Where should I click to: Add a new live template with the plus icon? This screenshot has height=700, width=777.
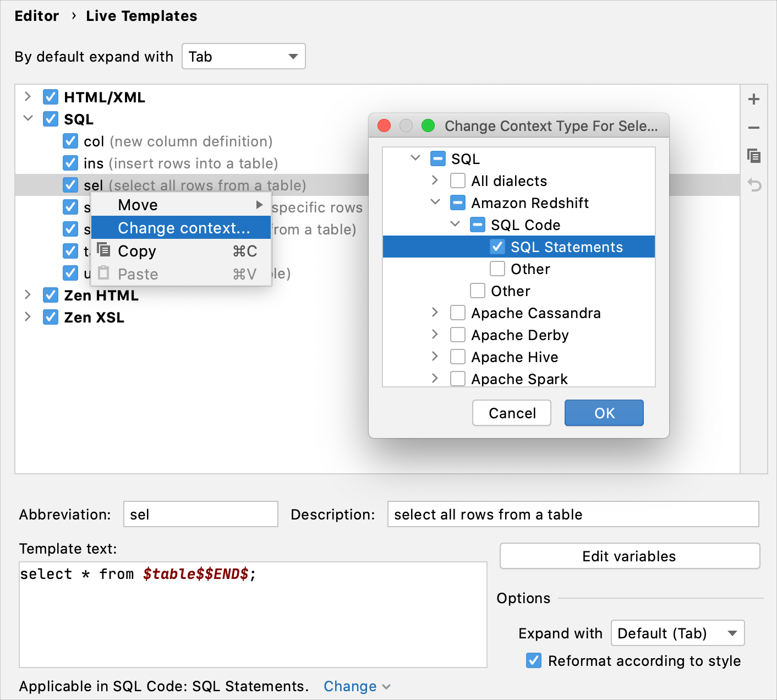tap(754, 99)
